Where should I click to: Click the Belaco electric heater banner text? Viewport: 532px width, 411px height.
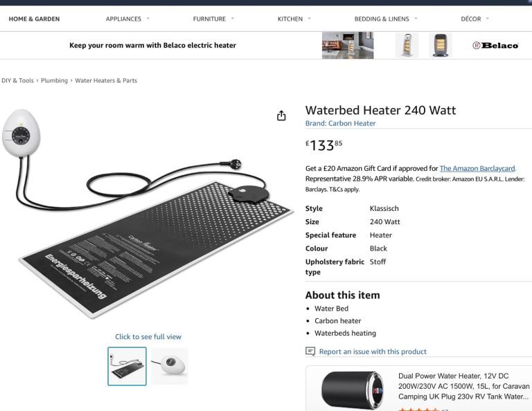(x=152, y=46)
